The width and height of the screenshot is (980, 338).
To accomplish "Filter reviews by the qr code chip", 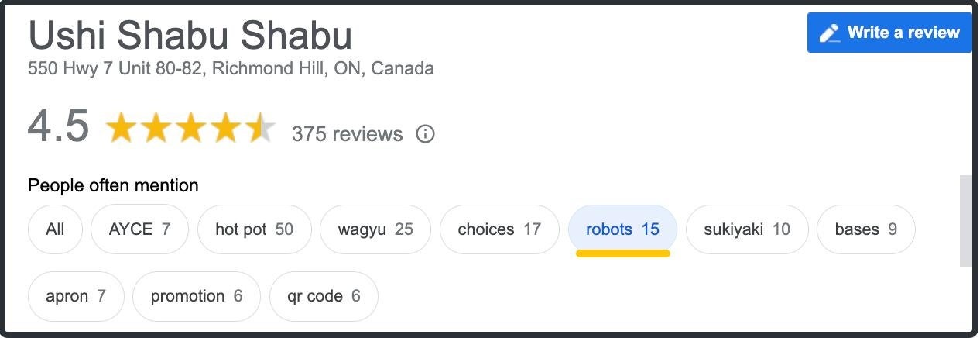I will click(x=324, y=296).
